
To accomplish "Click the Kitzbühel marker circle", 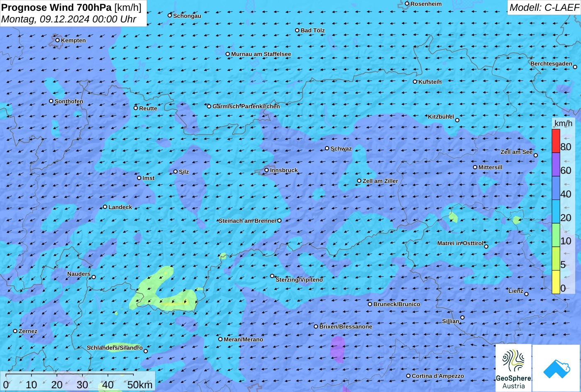I will [x=457, y=120].
